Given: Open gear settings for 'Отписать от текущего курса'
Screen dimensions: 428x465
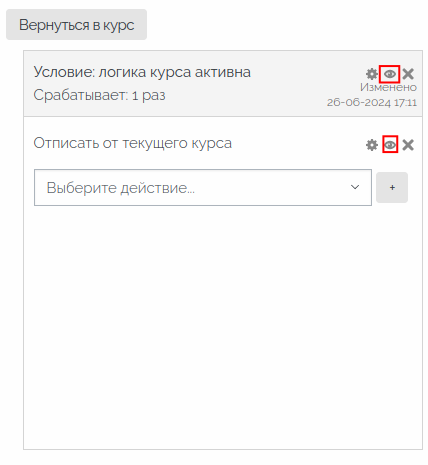Looking at the screenshot, I should coord(372,145).
